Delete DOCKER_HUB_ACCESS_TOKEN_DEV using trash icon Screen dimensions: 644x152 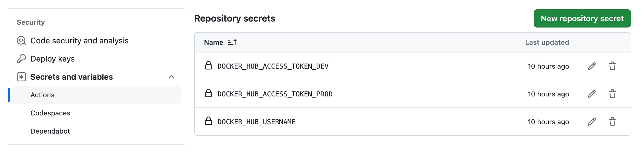[612, 66]
